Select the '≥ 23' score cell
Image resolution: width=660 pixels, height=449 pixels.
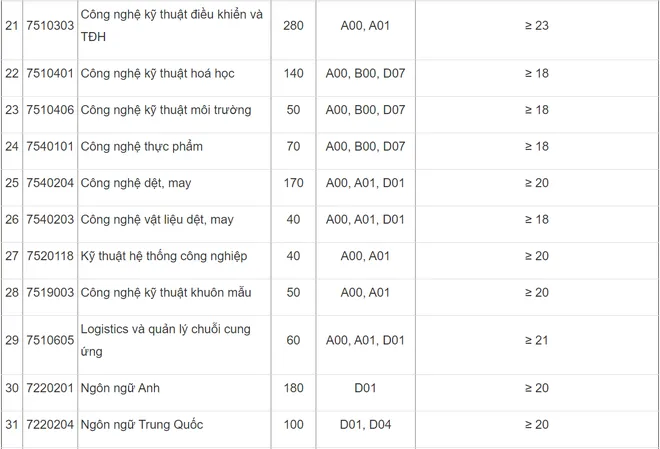coord(537,26)
